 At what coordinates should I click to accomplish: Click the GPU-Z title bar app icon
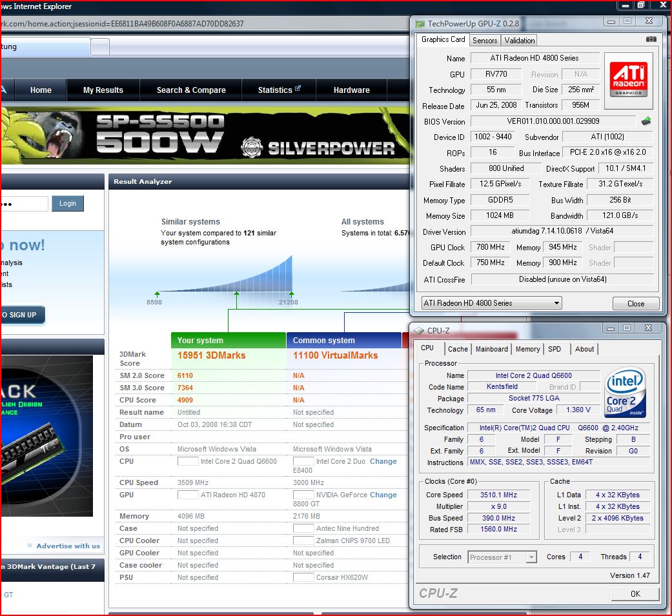click(420, 24)
